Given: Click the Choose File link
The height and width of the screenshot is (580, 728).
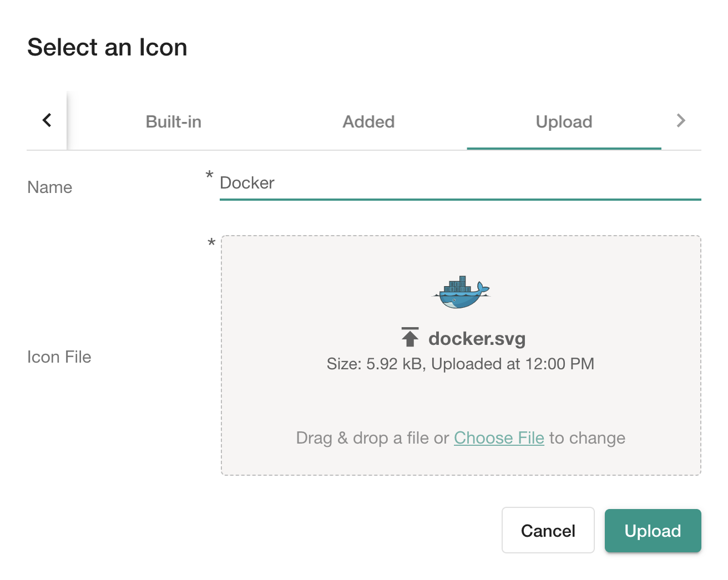Looking at the screenshot, I should [499, 438].
